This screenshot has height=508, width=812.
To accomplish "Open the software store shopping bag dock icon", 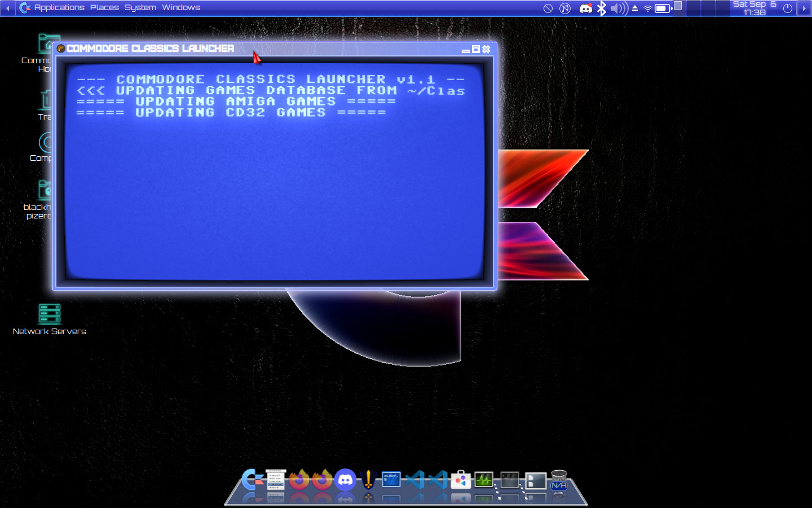I will [x=461, y=480].
